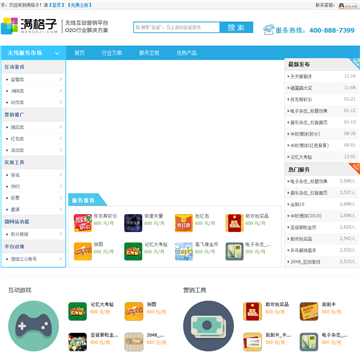This screenshot has height=360, width=360.
Task: Click the 登录 link in the top bar
Action: (x=56, y=5)
